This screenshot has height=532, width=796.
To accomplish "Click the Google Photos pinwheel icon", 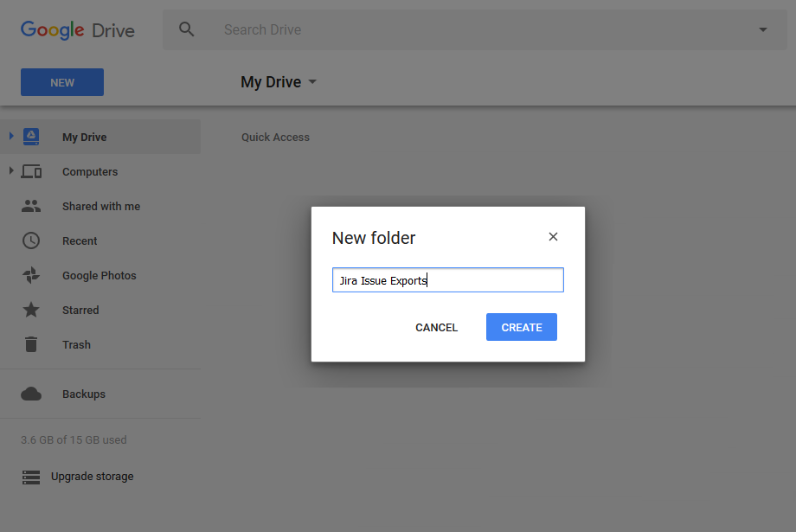I will pos(31,275).
